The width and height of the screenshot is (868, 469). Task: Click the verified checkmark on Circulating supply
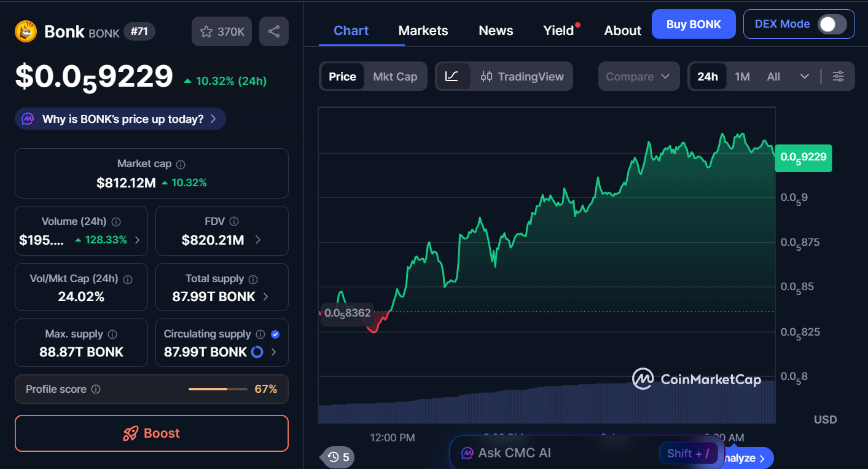(275, 334)
